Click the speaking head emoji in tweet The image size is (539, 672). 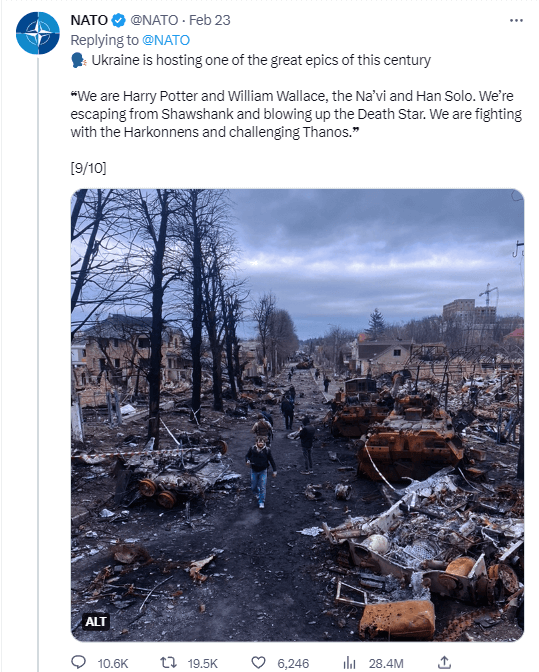[x=79, y=60]
